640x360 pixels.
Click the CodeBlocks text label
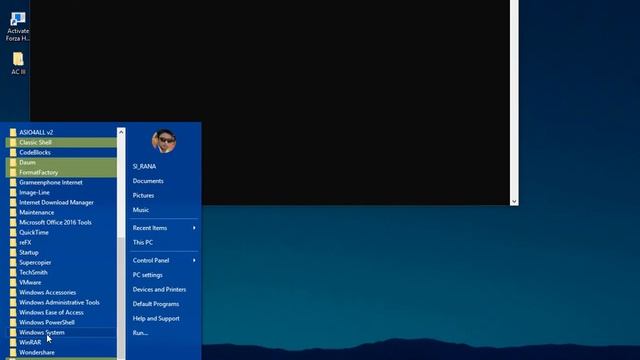(35, 152)
